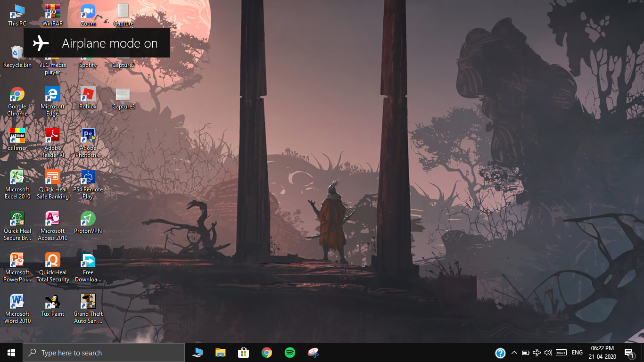
Task: Select the PS4 Remote Play shortcut
Action: click(x=88, y=184)
